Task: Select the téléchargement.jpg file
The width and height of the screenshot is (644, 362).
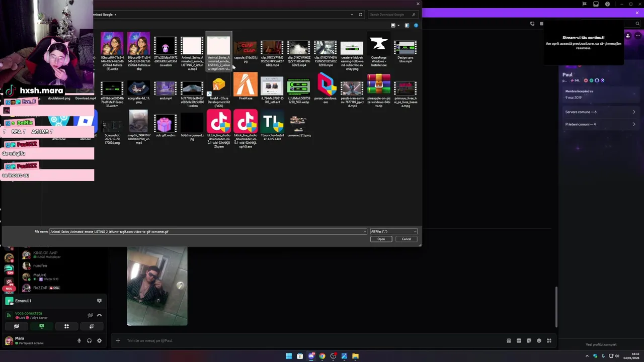Action: [192, 126]
